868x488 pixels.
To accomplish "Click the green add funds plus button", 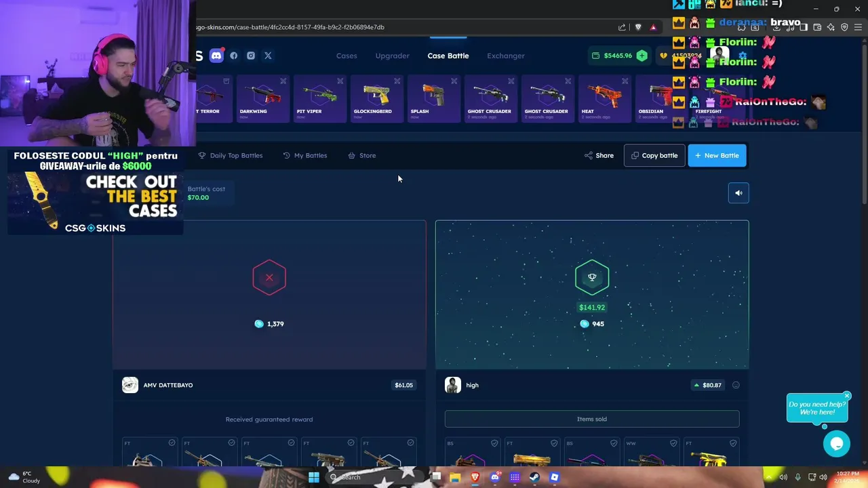I will point(642,56).
